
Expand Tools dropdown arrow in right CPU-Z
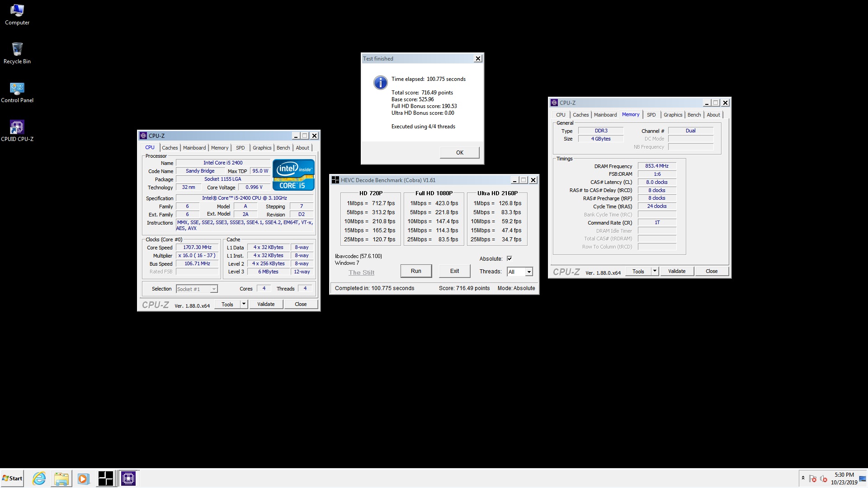tap(655, 271)
